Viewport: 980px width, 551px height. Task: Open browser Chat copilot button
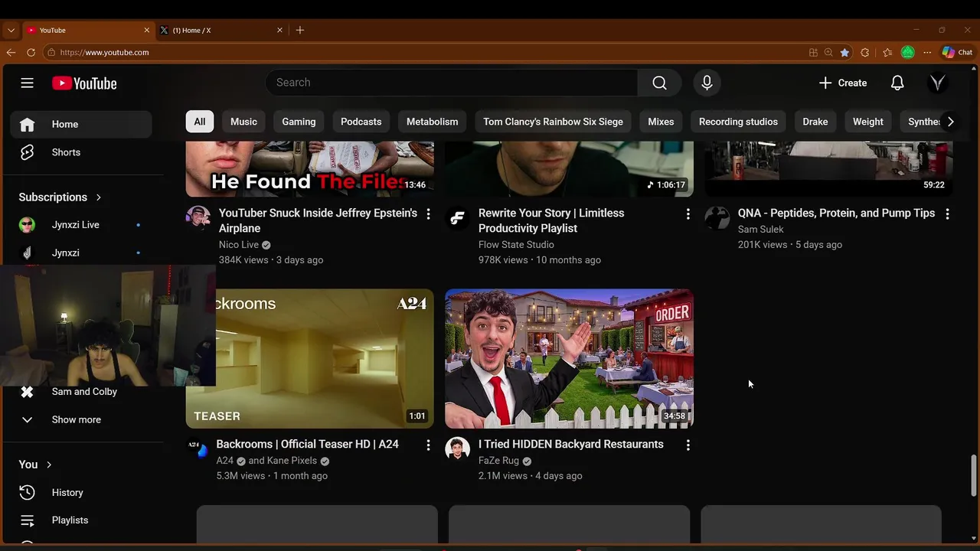[x=957, y=52]
